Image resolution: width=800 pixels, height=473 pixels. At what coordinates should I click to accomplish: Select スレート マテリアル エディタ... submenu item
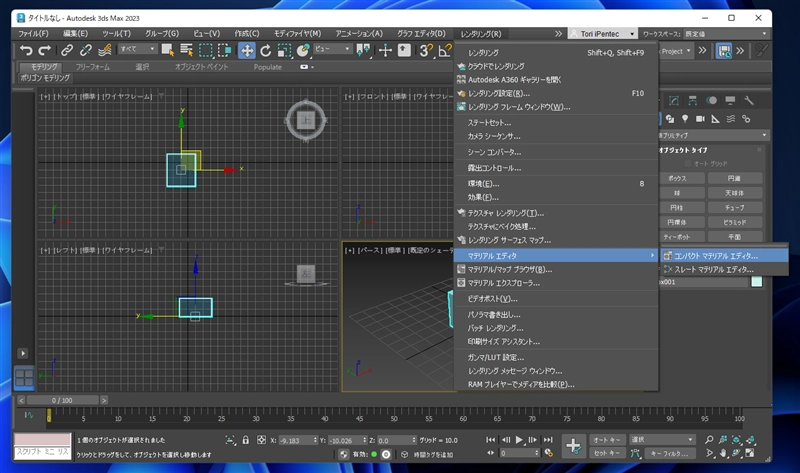point(724,269)
